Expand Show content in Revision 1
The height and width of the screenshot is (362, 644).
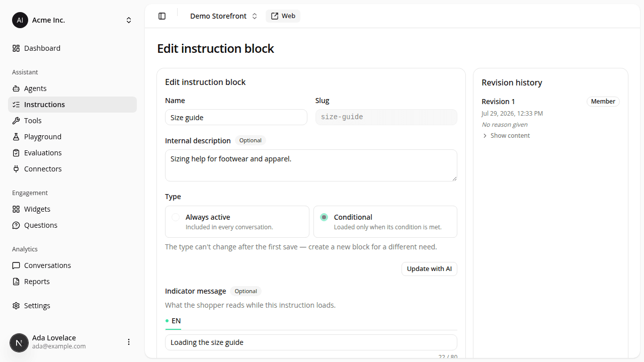(x=506, y=136)
